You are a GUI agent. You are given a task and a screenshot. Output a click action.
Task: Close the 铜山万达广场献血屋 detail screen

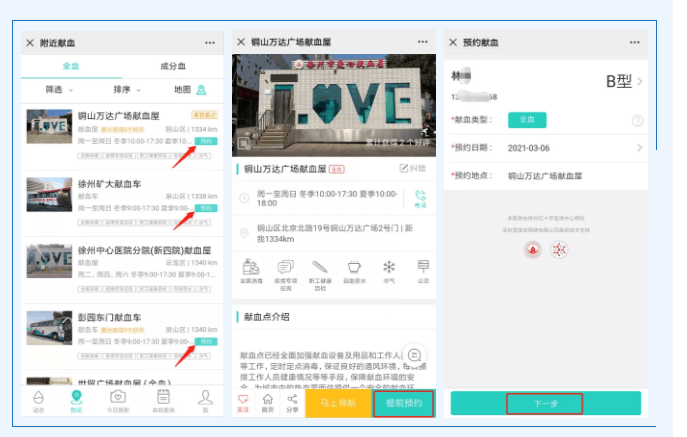tap(241, 42)
